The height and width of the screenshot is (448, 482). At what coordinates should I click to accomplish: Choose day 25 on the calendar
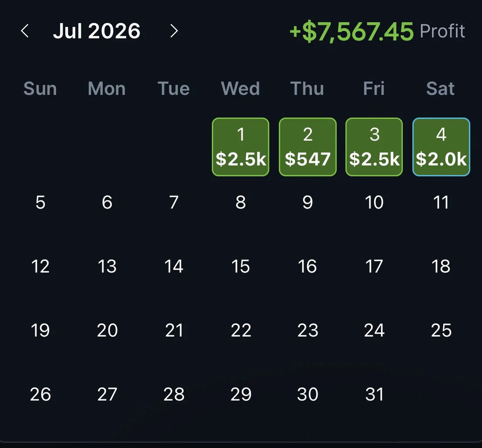[x=441, y=330]
